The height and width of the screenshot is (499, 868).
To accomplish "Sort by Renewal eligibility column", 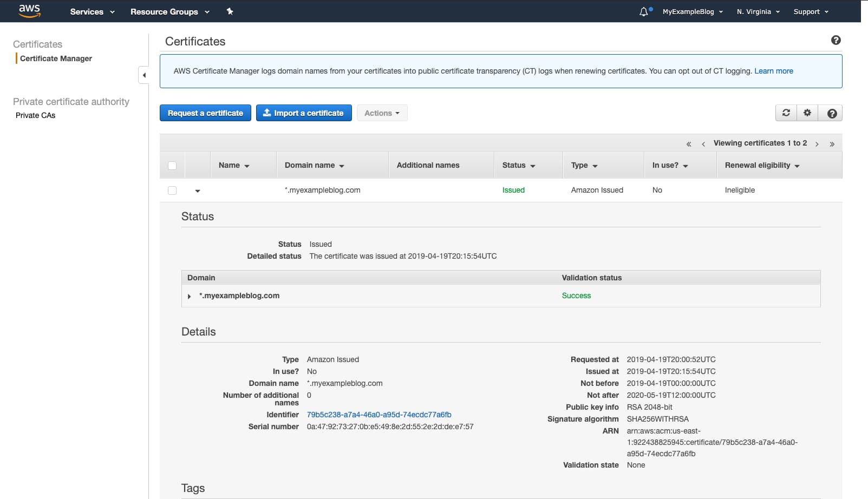I will (762, 165).
